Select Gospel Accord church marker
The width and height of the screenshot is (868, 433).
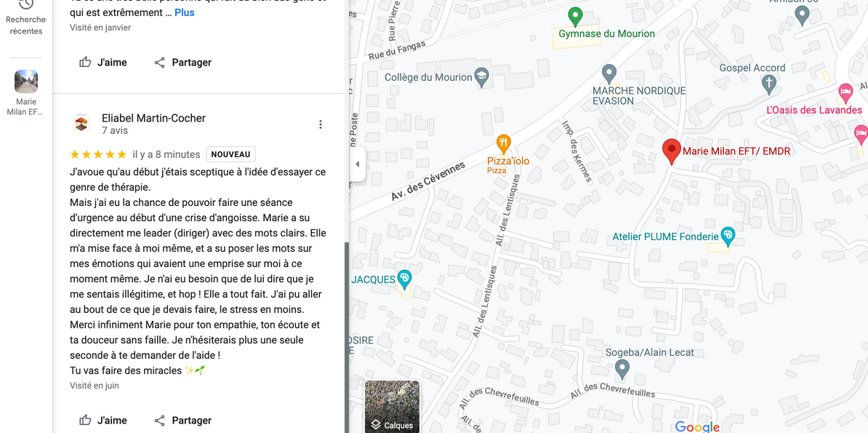tap(768, 84)
